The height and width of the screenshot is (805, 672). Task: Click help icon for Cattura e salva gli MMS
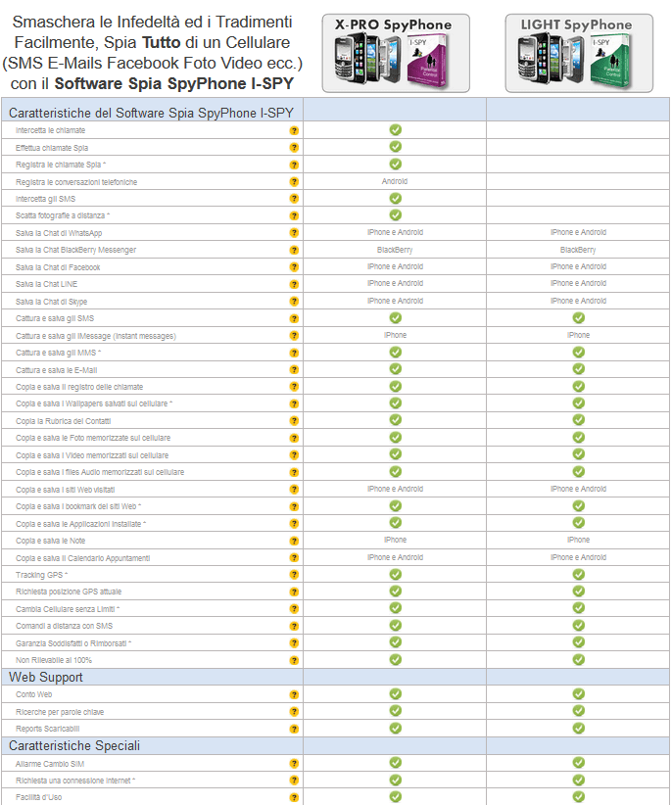[294, 353]
